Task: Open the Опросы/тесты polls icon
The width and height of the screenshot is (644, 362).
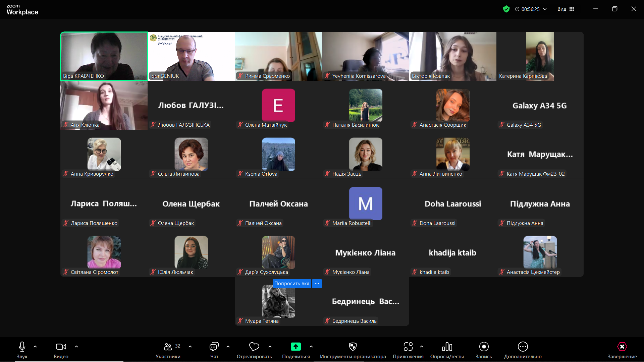Action: coord(447,347)
